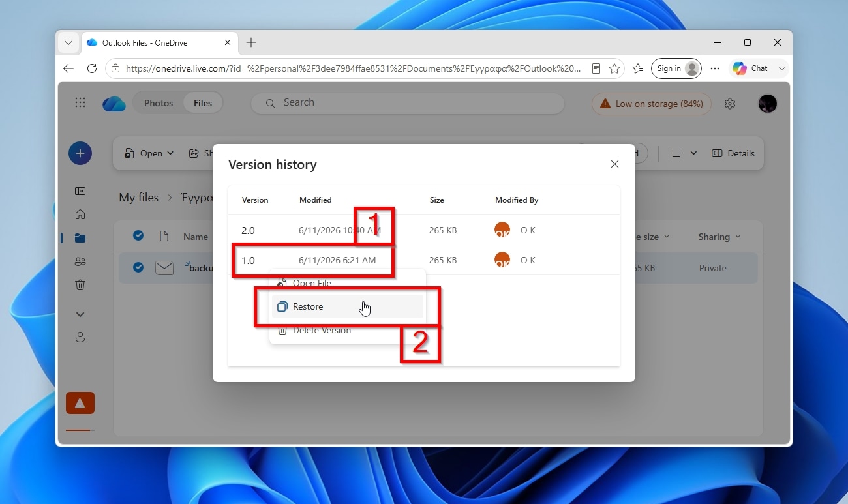Click version 1.0 number
Image resolution: width=848 pixels, height=504 pixels.
click(x=248, y=260)
